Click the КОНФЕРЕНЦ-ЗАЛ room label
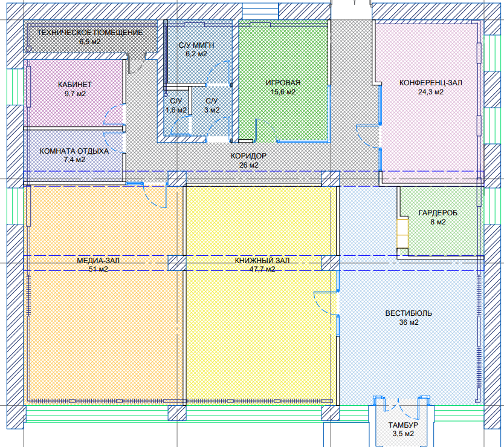 click(430, 83)
